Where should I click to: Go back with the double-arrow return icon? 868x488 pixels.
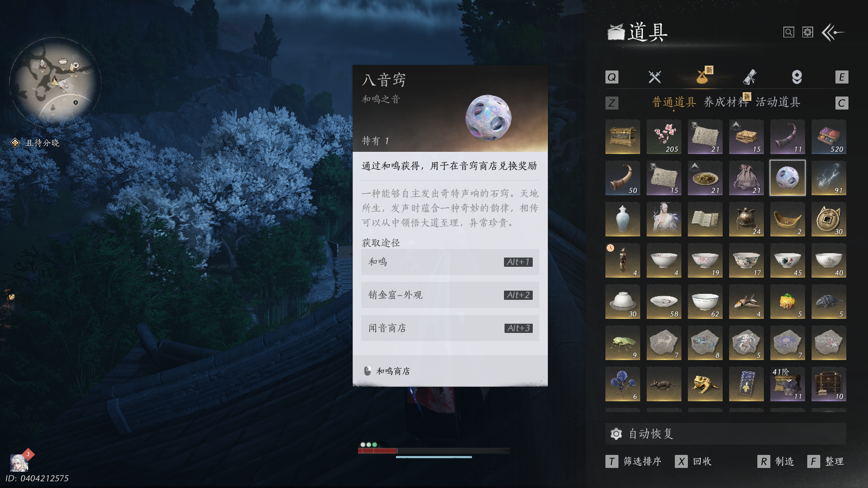pyautogui.click(x=833, y=33)
